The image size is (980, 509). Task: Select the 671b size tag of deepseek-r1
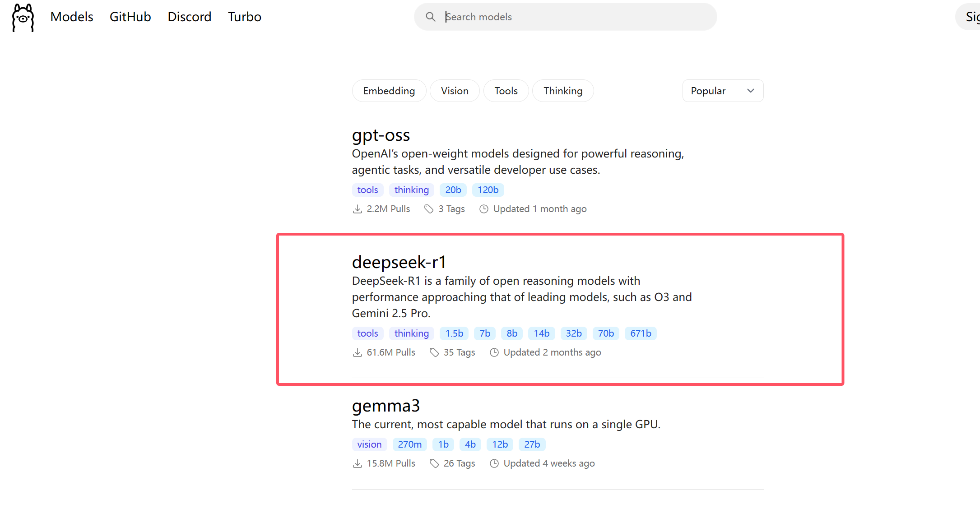point(640,333)
